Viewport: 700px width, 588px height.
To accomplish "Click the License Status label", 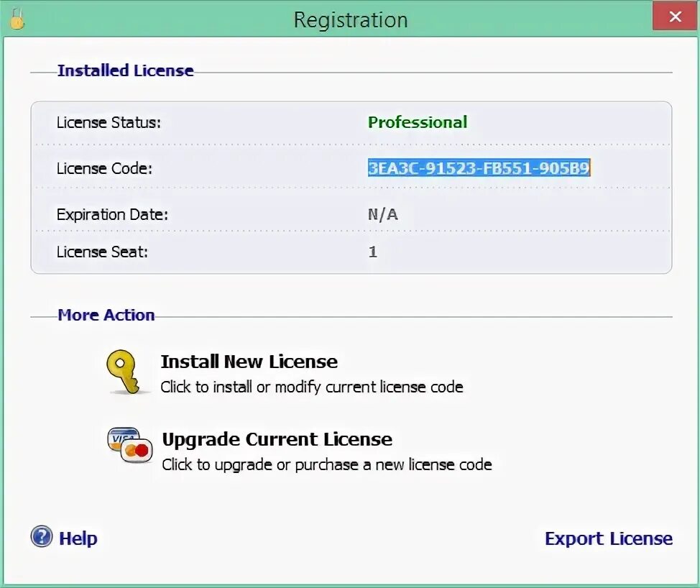I will pos(109,122).
